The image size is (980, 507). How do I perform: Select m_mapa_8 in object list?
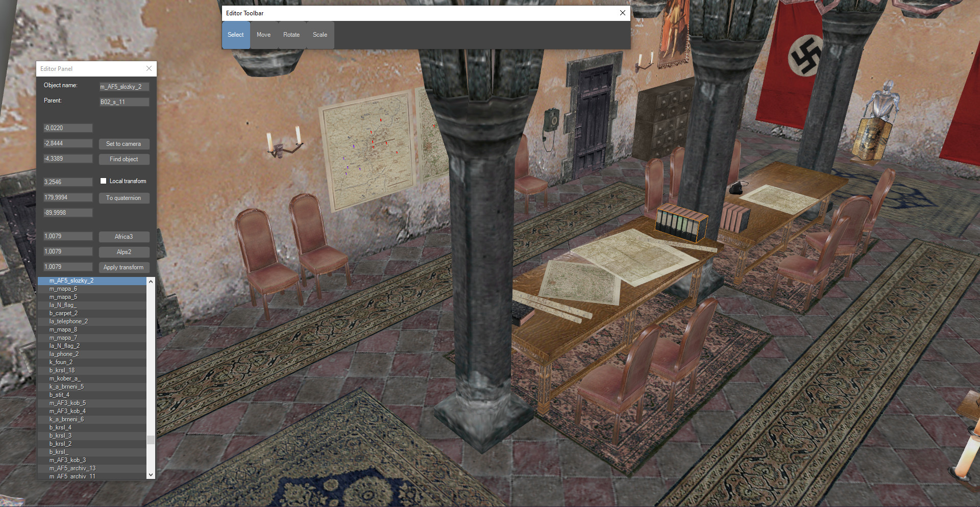pos(92,329)
